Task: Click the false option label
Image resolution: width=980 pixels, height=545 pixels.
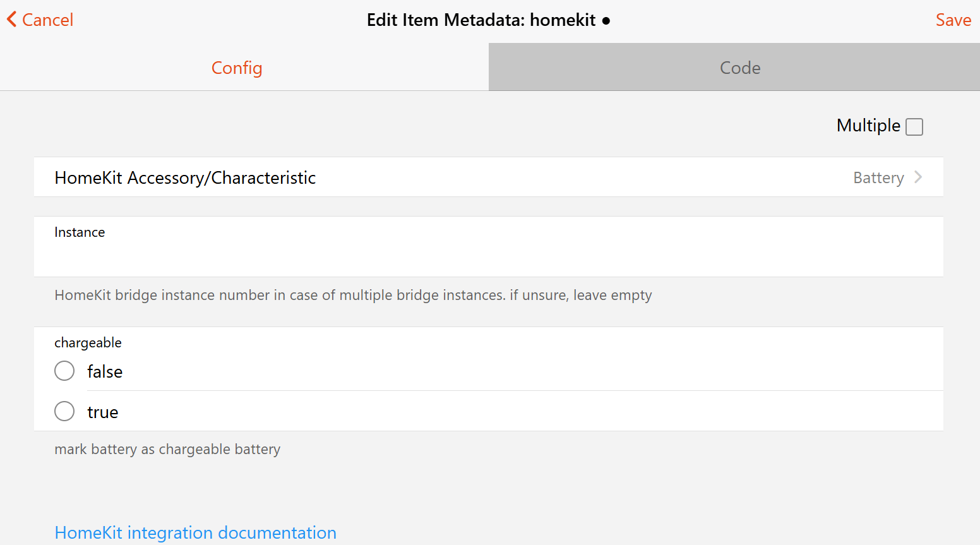Action: 105,372
